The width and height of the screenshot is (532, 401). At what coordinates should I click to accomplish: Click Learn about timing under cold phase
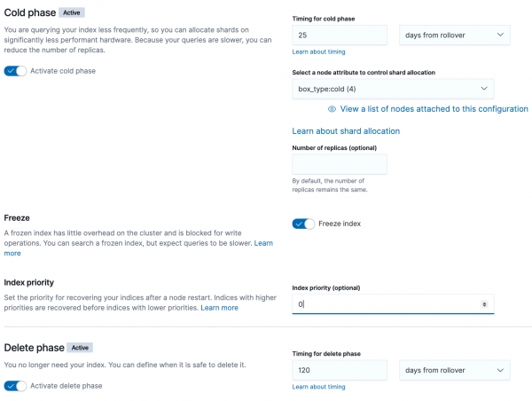coord(317,51)
